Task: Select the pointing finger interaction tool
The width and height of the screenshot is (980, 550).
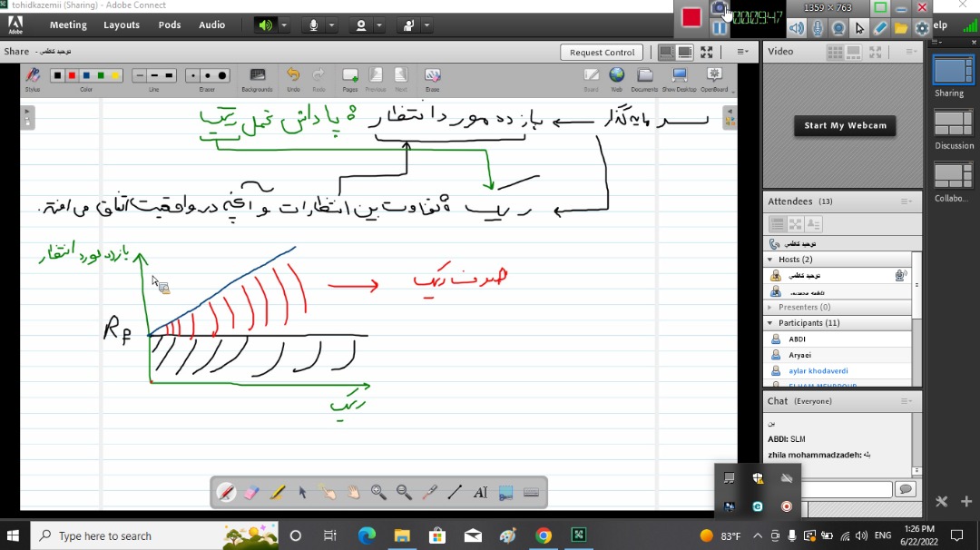Action: click(328, 493)
